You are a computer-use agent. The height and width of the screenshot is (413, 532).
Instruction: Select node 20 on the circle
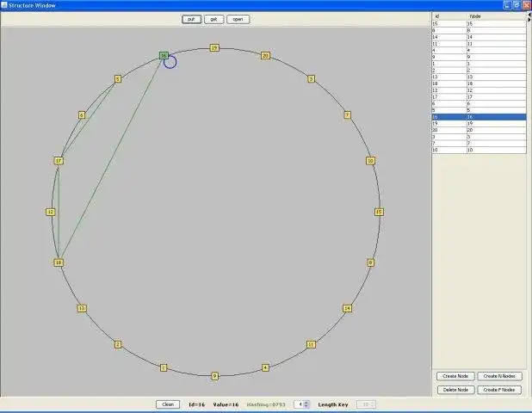coord(265,56)
